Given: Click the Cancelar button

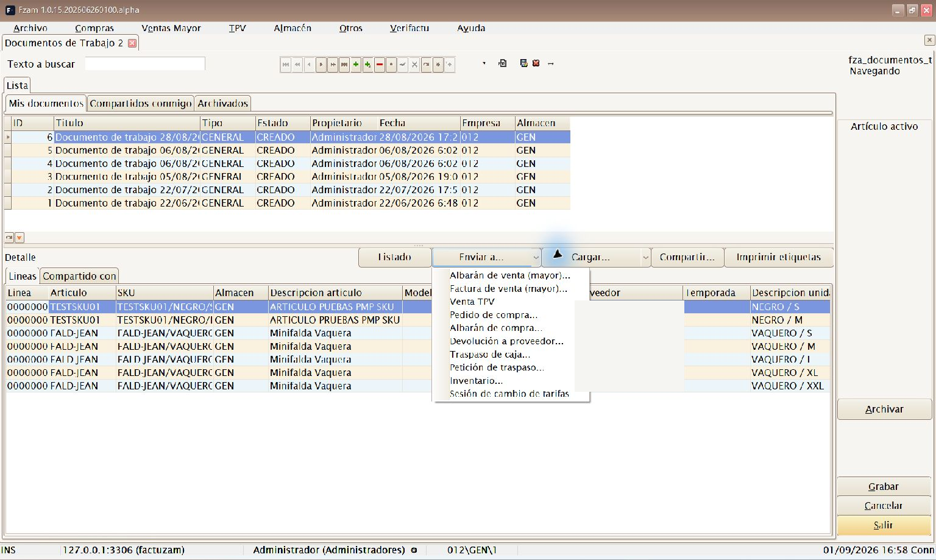Looking at the screenshot, I should click(x=884, y=506).
